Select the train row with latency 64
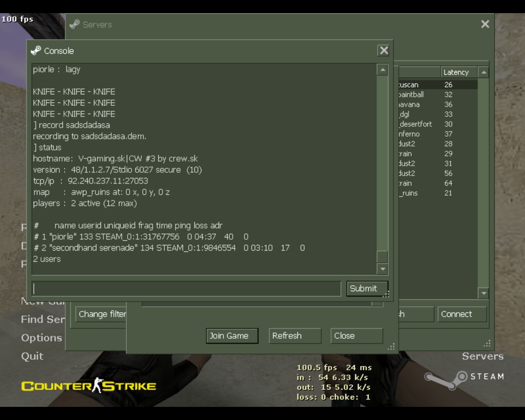525x420 pixels. [438, 183]
